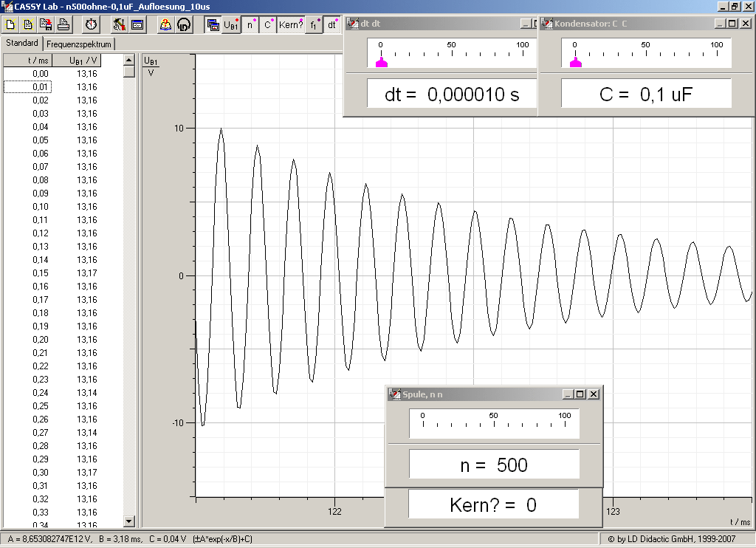Click the magenta pointer in the dt window
Screen dimensions: 756x548
[x=382, y=63]
